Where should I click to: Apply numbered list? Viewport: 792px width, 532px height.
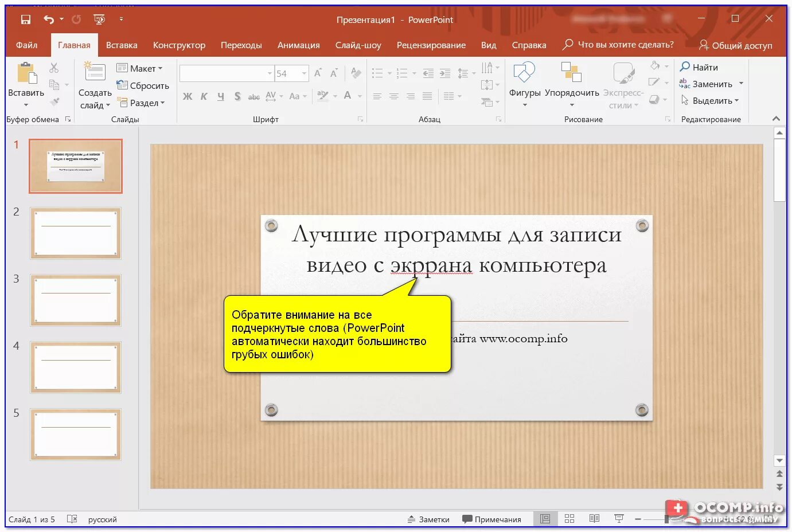pos(402,73)
